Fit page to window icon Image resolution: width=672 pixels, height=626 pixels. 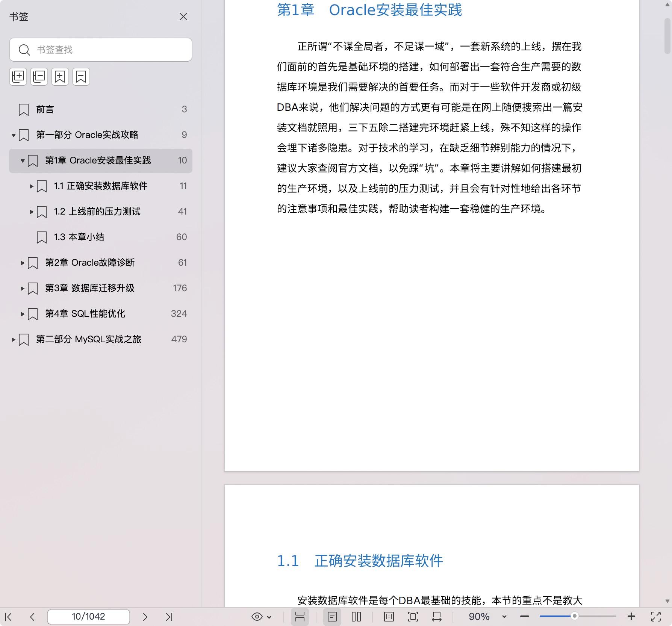(413, 617)
